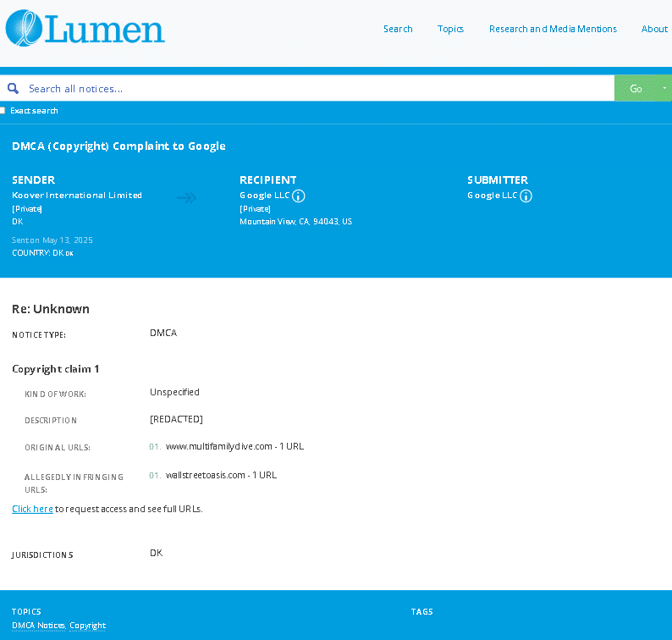Open the About menu item

click(654, 29)
